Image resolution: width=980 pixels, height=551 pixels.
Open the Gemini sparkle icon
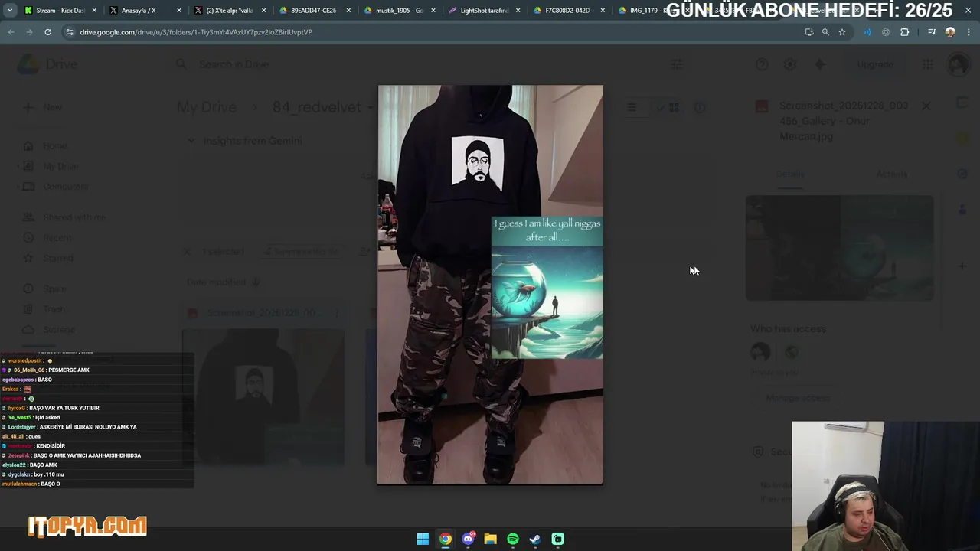819,64
